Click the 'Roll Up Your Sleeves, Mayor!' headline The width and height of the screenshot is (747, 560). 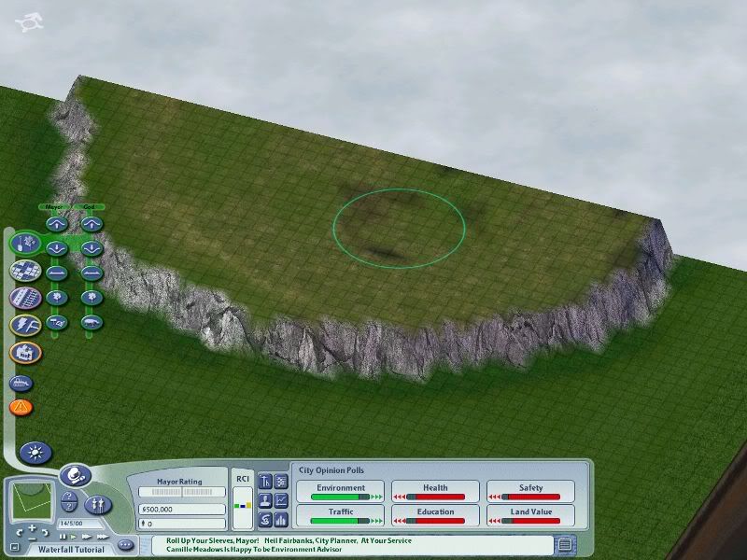[x=213, y=540]
